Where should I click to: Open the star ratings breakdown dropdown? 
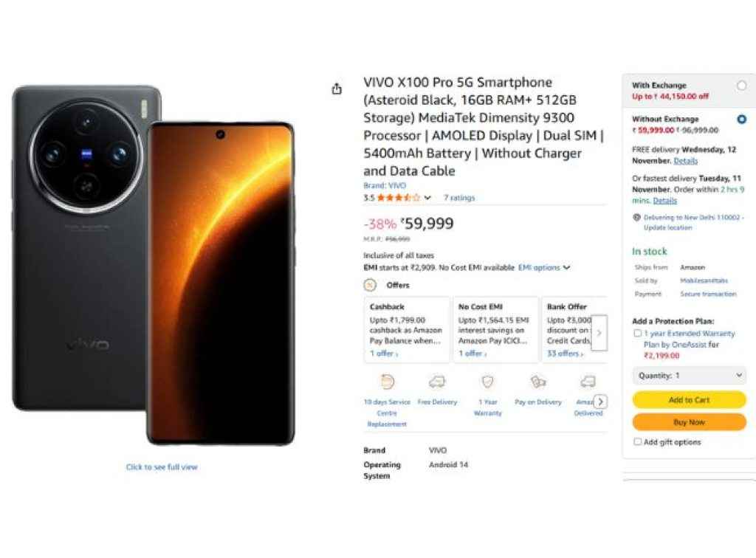tap(427, 197)
